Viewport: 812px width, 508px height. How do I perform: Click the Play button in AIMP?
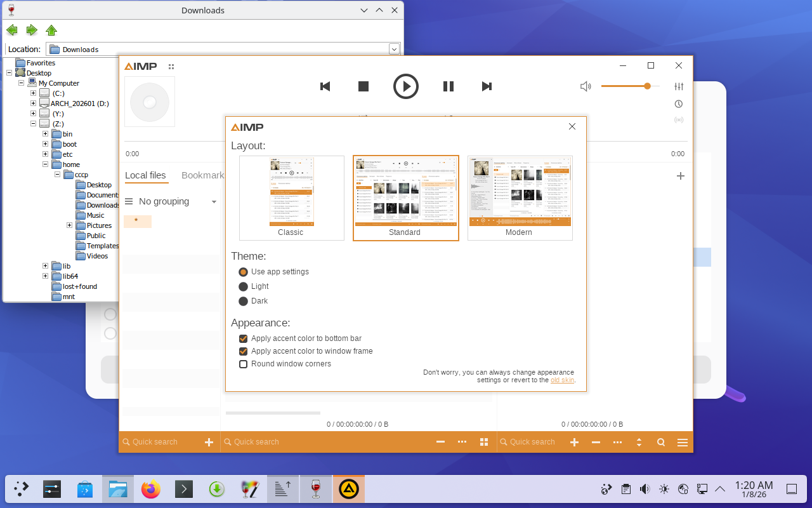(x=405, y=86)
